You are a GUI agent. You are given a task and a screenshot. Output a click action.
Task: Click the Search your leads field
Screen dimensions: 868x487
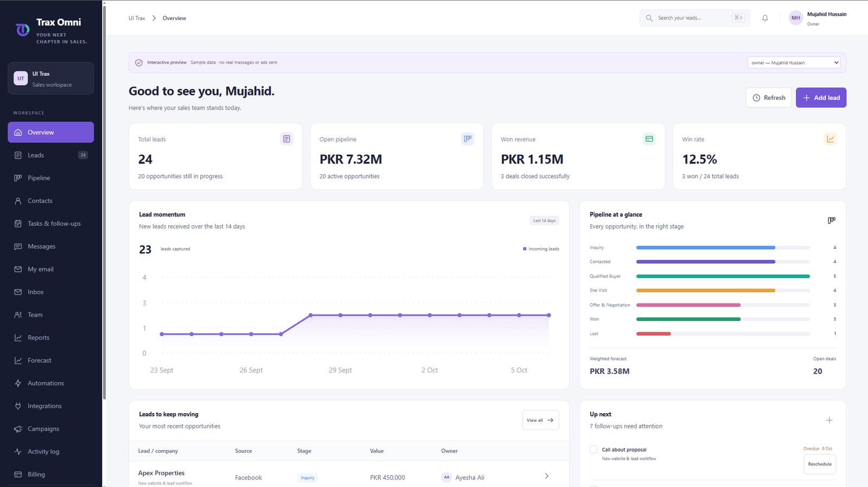click(694, 18)
